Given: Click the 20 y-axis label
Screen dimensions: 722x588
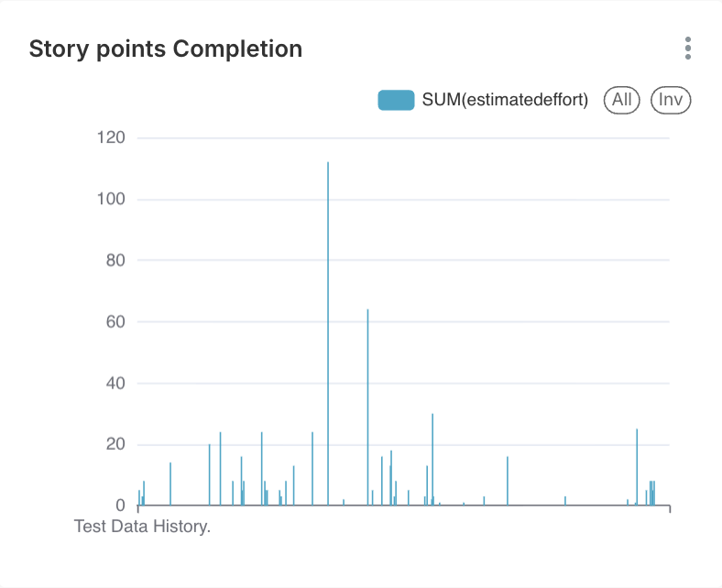Looking at the screenshot, I should coord(115,445).
